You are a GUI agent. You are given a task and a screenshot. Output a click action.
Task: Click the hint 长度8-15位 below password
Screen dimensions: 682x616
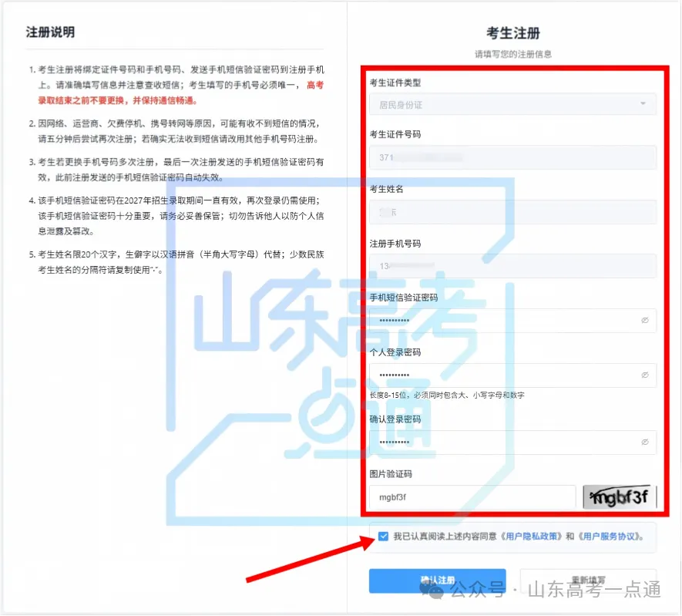[447, 395]
